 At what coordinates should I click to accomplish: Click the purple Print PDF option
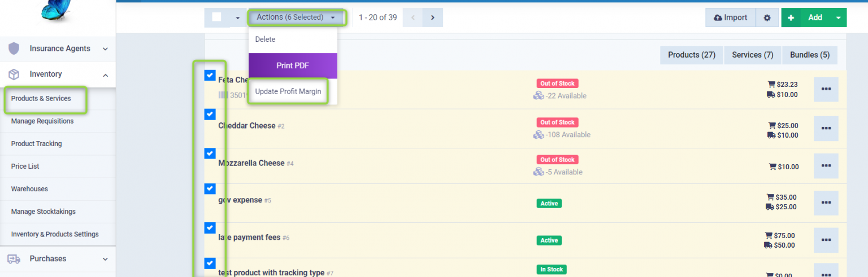[293, 66]
